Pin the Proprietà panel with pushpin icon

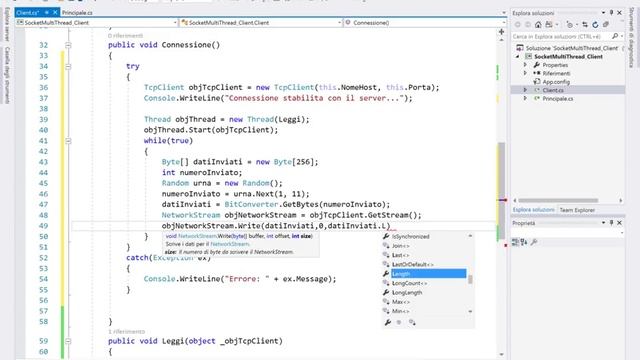click(x=611, y=223)
